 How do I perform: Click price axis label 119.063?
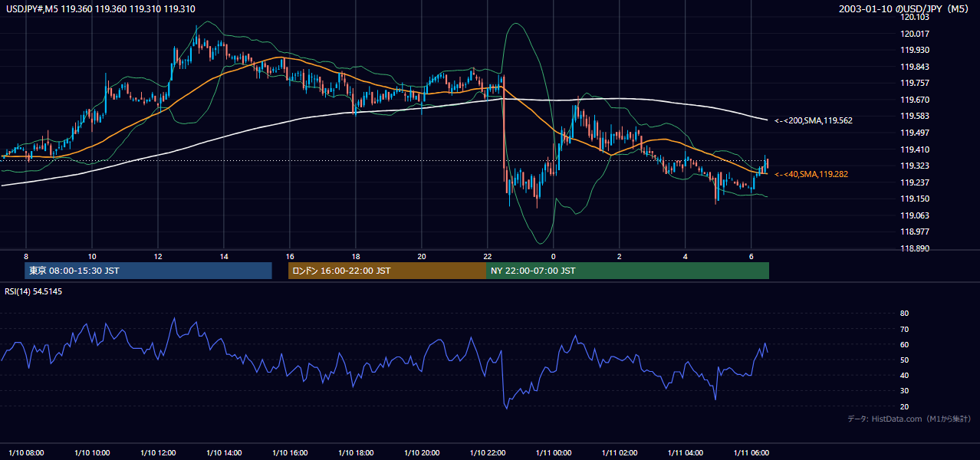(x=915, y=215)
